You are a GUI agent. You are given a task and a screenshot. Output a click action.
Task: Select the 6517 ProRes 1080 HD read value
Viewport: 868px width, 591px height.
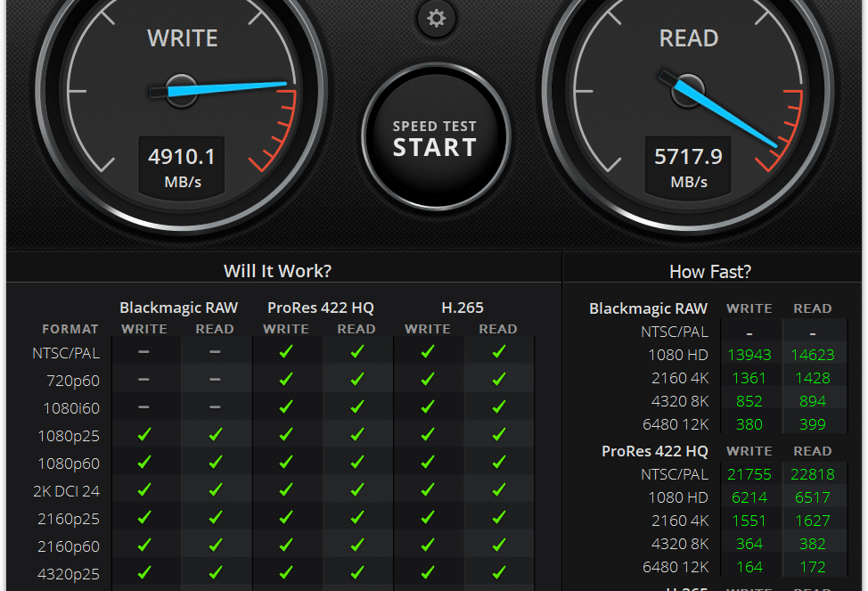pos(812,497)
